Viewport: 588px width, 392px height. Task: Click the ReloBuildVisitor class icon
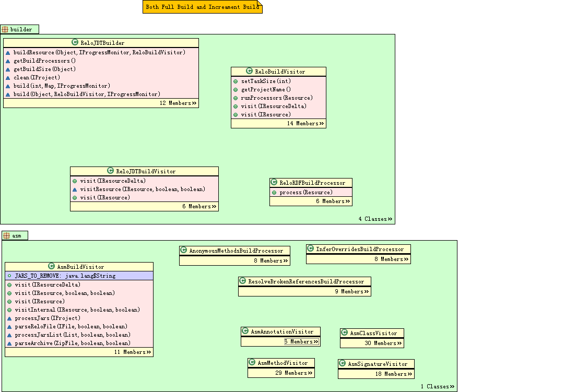(x=250, y=71)
